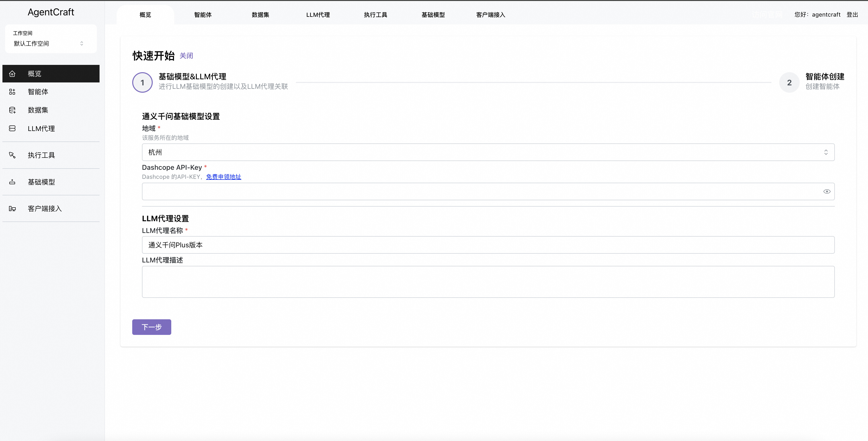Viewport: 868px width, 441px height.
Task: Switch to the 数据集 top tab
Action: [x=261, y=15]
